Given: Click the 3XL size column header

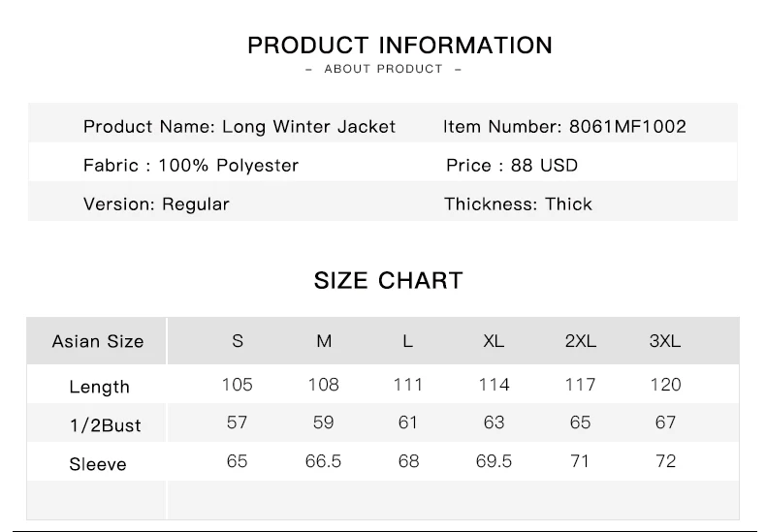Looking at the screenshot, I should 665,341.
